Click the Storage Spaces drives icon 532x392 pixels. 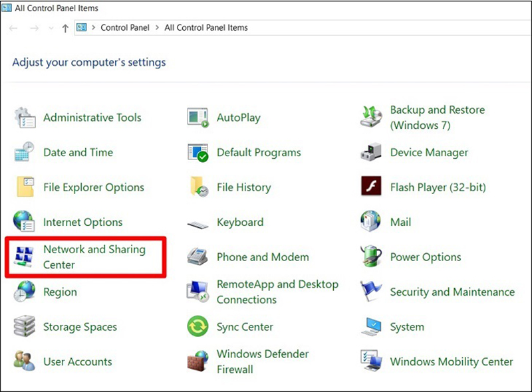[24, 326]
